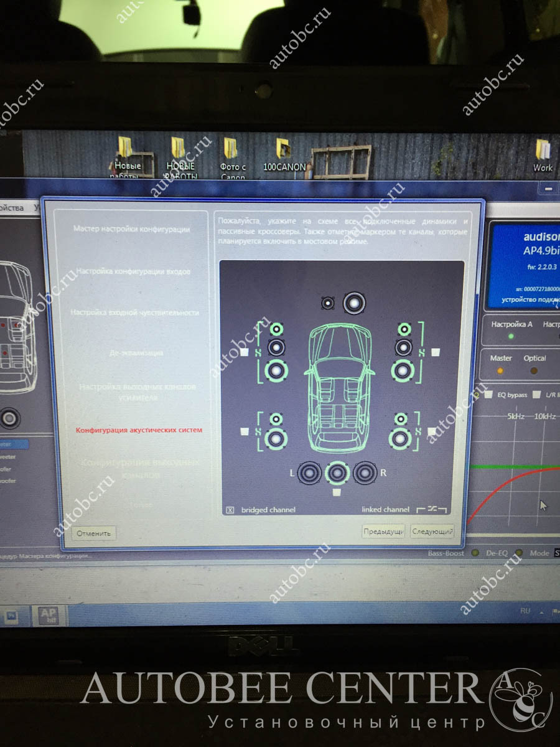This screenshot has height=747, width=560.
Task: Enable the EQ bypass checkbox
Action: point(489,395)
